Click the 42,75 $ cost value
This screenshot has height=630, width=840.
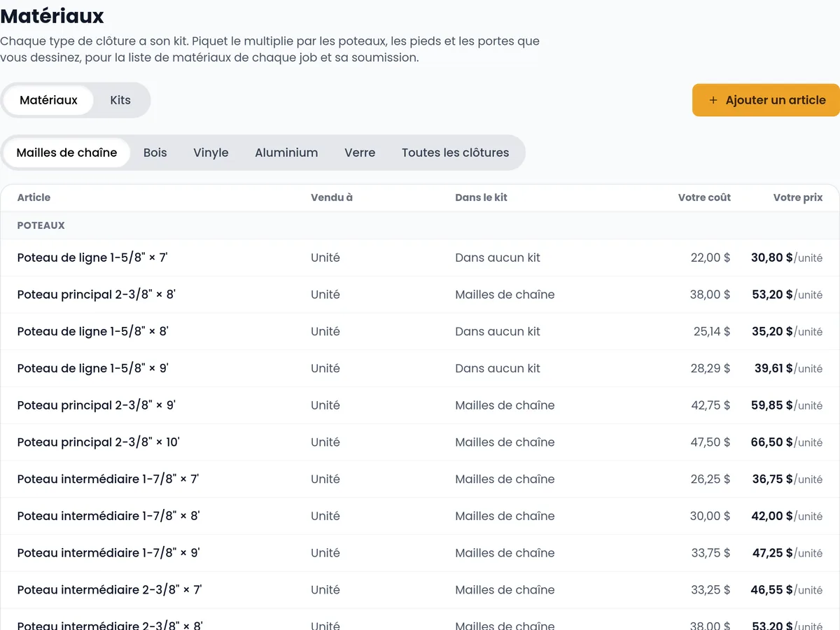coord(710,405)
